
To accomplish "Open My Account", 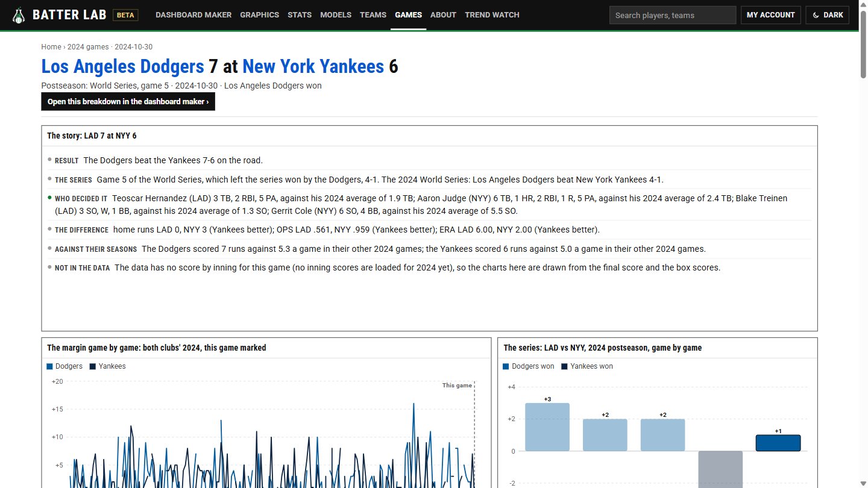I will (x=771, y=15).
